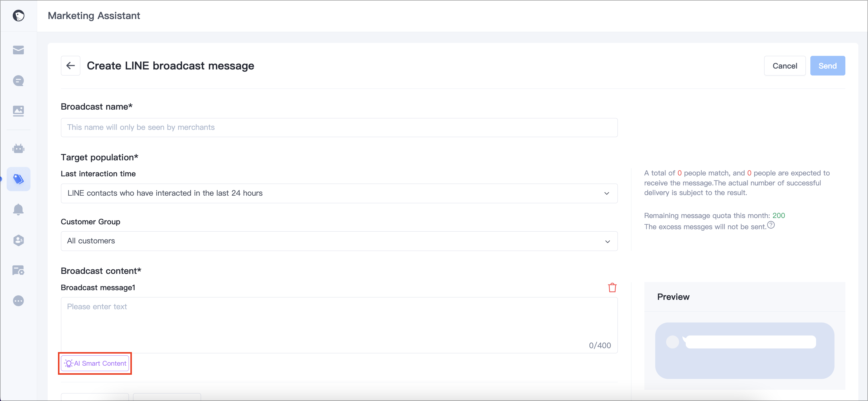This screenshot has height=401, width=868.
Task: Open the notification bell sidebar icon
Action: 18,210
